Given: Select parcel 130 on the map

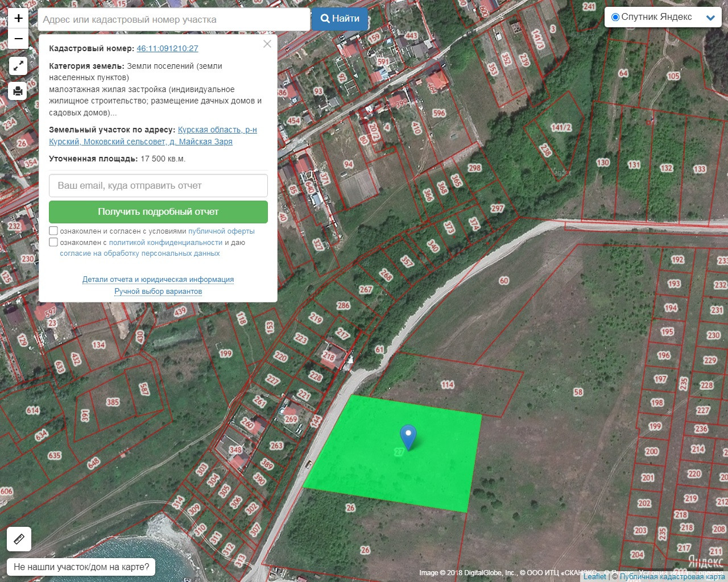Looking at the screenshot, I should pos(603,163).
